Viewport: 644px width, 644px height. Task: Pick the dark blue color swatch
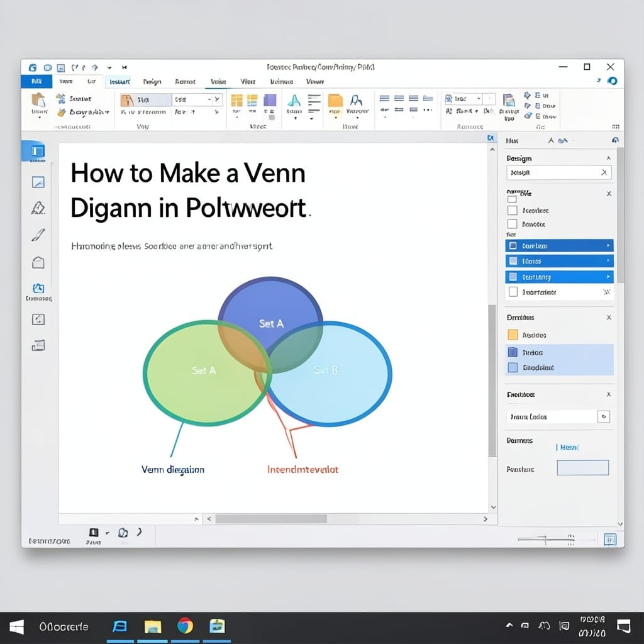[x=513, y=352]
